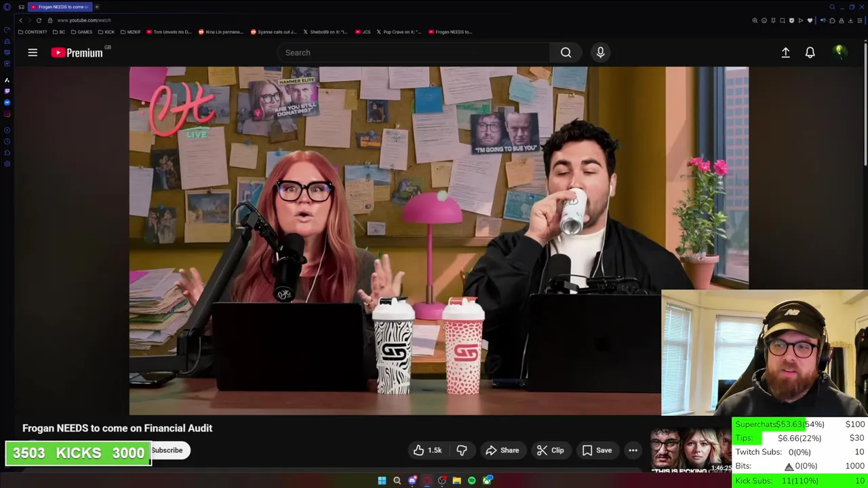868x488 pixels.
Task: Click the Share button
Action: [502, 450]
